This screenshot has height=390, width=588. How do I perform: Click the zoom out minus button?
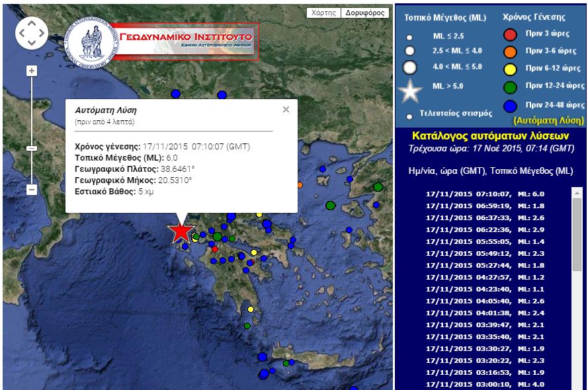[x=32, y=190]
